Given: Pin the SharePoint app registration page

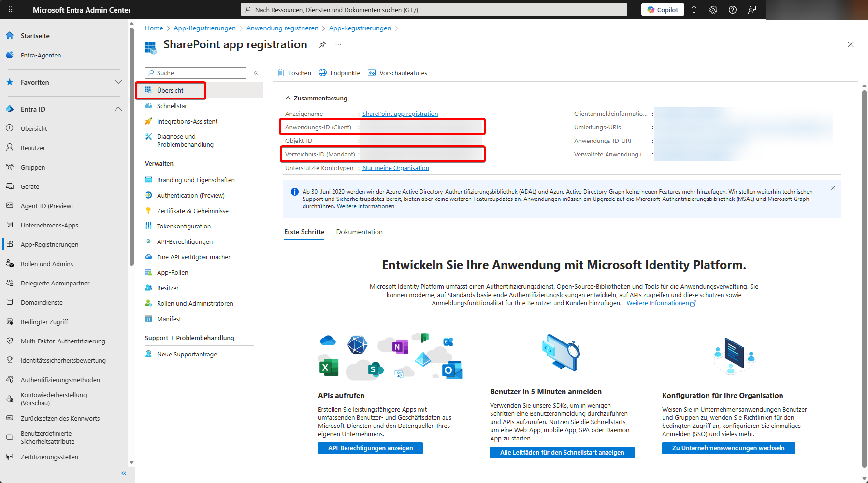Looking at the screenshot, I should tap(323, 44).
